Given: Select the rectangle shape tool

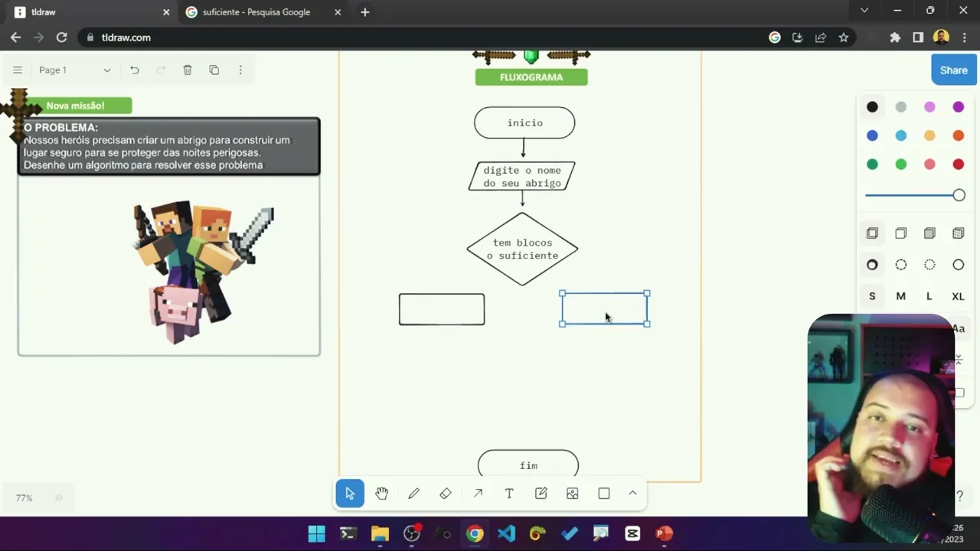Looking at the screenshot, I should tap(604, 494).
